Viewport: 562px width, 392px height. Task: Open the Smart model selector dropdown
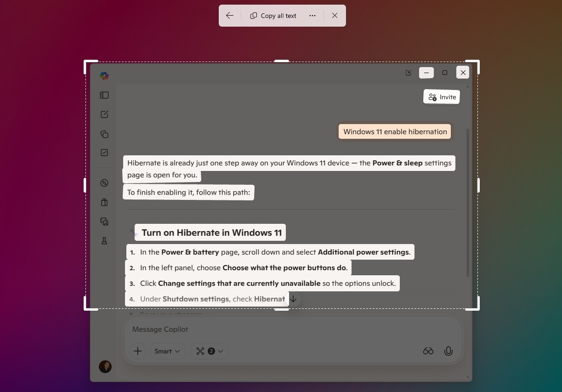pos(167,351)
